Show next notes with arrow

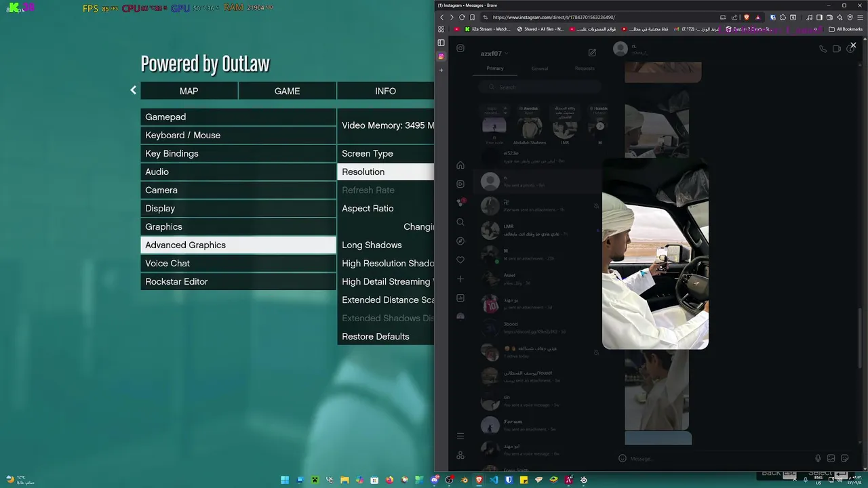pyautogui.click(x=600, y=126)
